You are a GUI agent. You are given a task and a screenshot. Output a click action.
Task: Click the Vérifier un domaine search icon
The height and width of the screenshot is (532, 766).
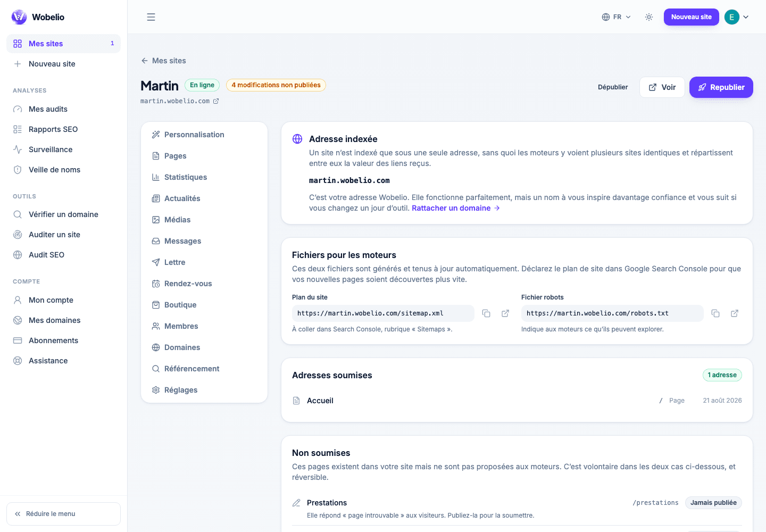tap(18, 214)
